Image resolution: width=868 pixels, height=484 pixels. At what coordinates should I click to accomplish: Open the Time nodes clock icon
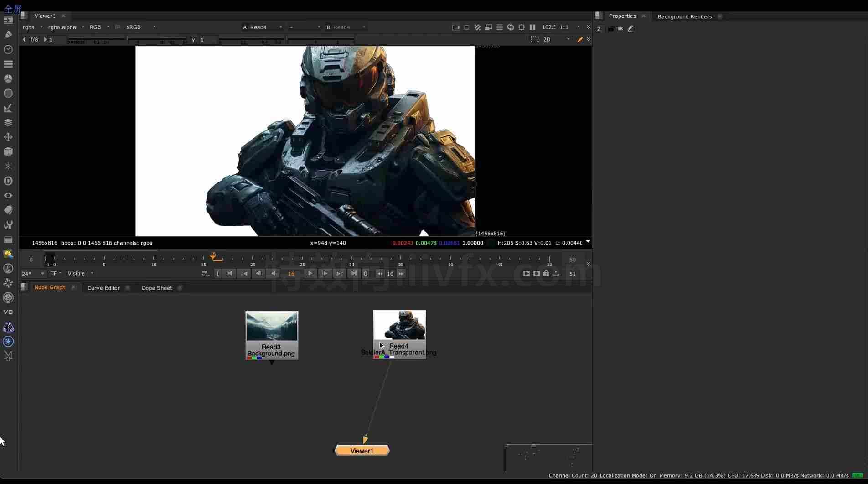pos(8,49)
